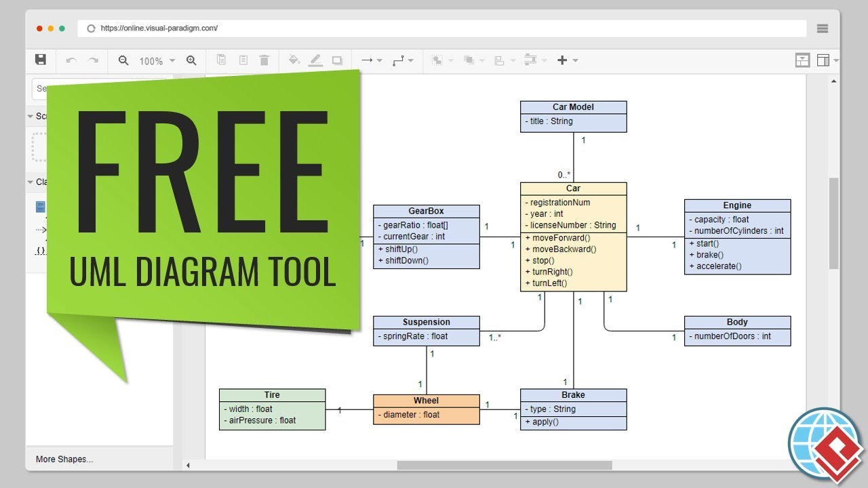Undo the last action

pyautogui.click(x=71, y=60)
